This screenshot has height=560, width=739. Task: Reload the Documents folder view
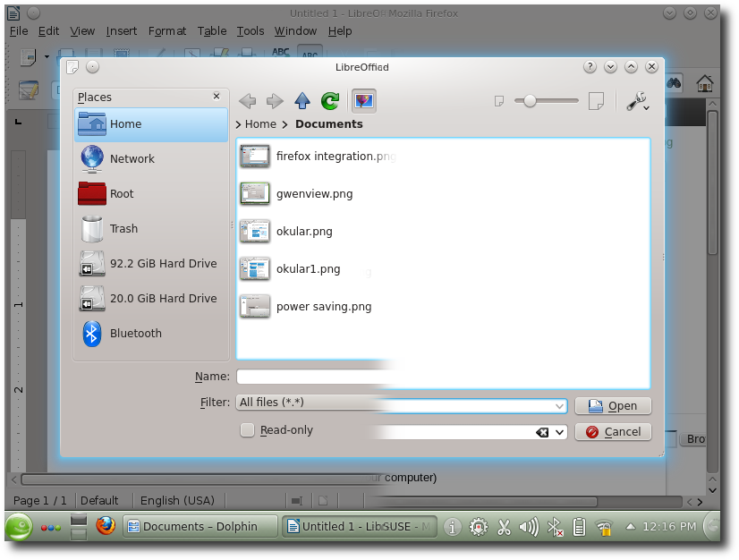(329, 101)
